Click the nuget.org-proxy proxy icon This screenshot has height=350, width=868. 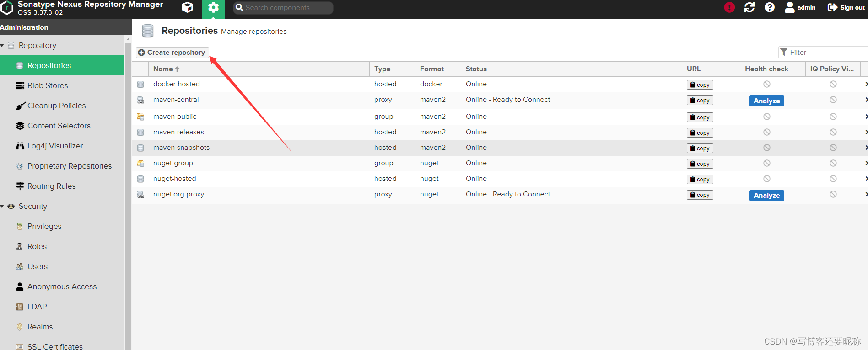click(140, 195)
